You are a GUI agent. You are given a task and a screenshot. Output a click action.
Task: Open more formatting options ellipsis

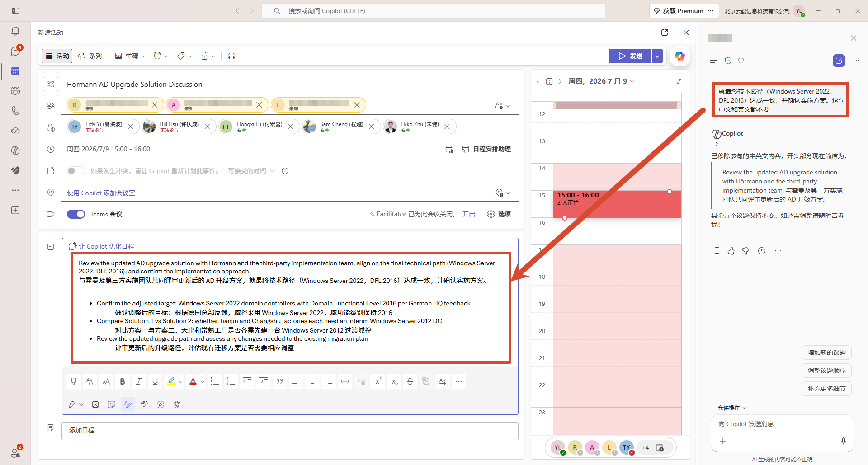pyautogui.click(x=459, y=381)
